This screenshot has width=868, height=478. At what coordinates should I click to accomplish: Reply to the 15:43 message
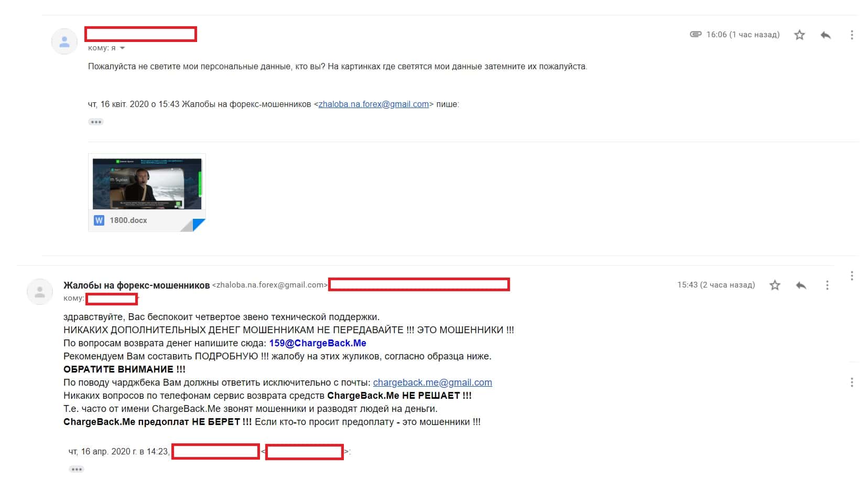click(x=801, y=285)
